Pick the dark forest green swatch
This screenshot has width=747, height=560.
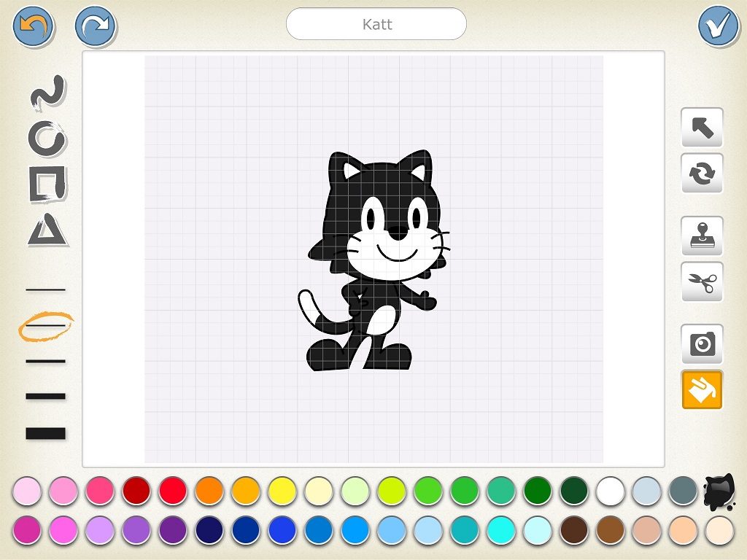click(573, 491)
